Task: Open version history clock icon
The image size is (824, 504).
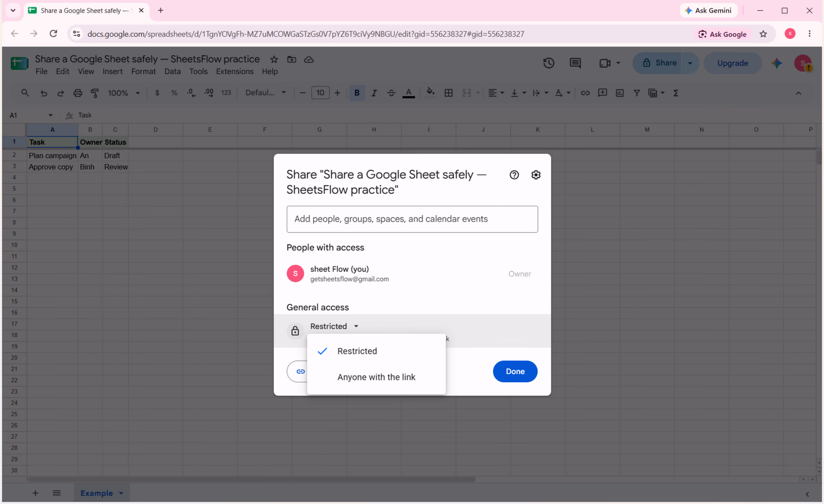Action: (548, 63)
